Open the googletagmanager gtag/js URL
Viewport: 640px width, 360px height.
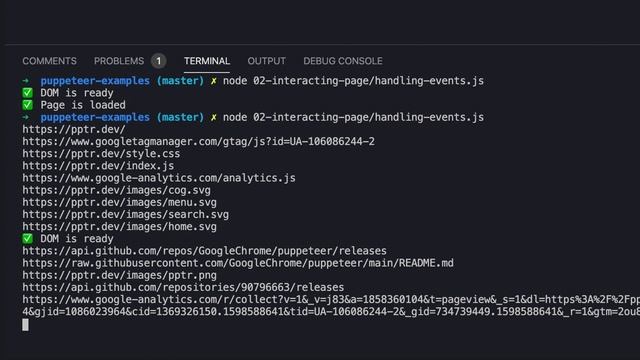click(x=198, y=142)
